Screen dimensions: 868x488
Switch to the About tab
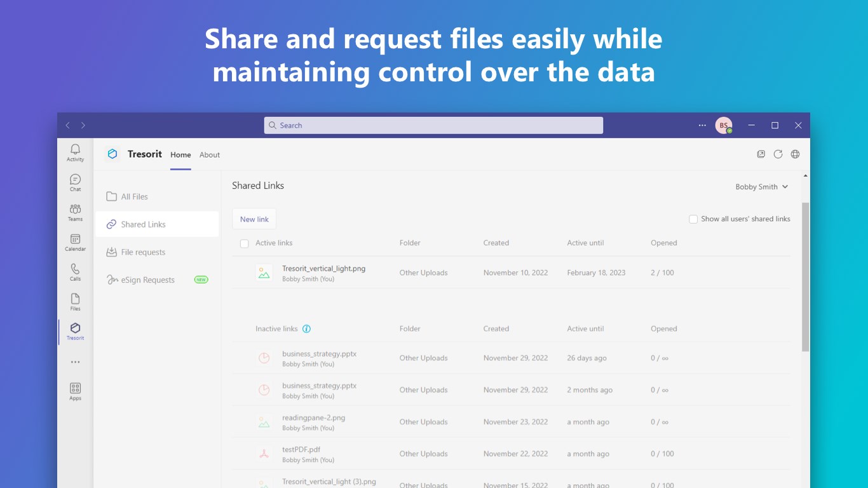(x=210, y=154)
